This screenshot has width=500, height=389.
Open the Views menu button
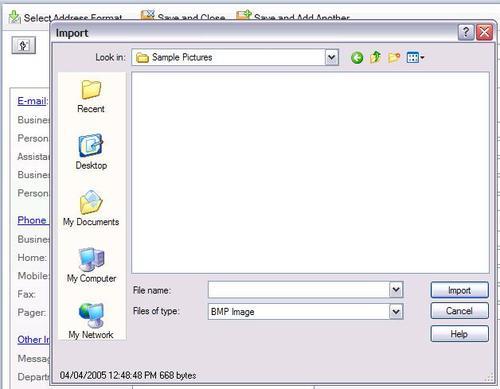click(415, 58)
